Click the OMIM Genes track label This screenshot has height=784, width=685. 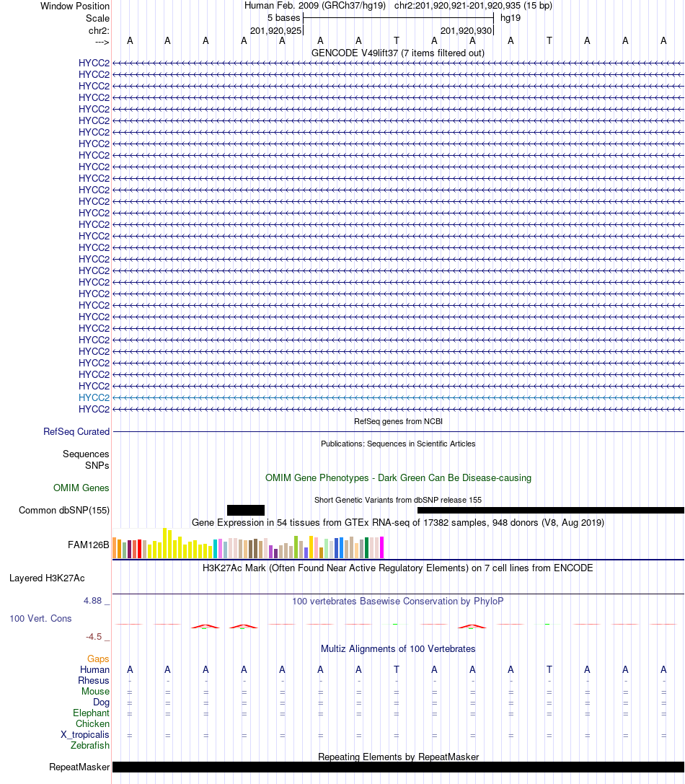(x=81, y=488)
